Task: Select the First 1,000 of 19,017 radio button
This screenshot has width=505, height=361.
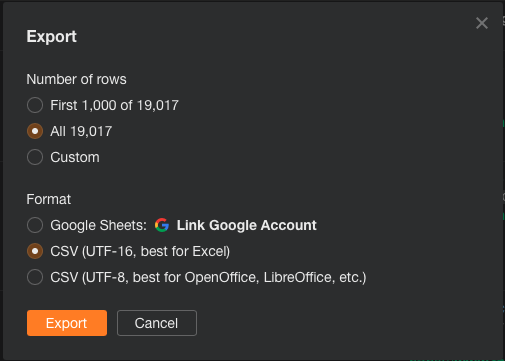Action: (35, 105)
